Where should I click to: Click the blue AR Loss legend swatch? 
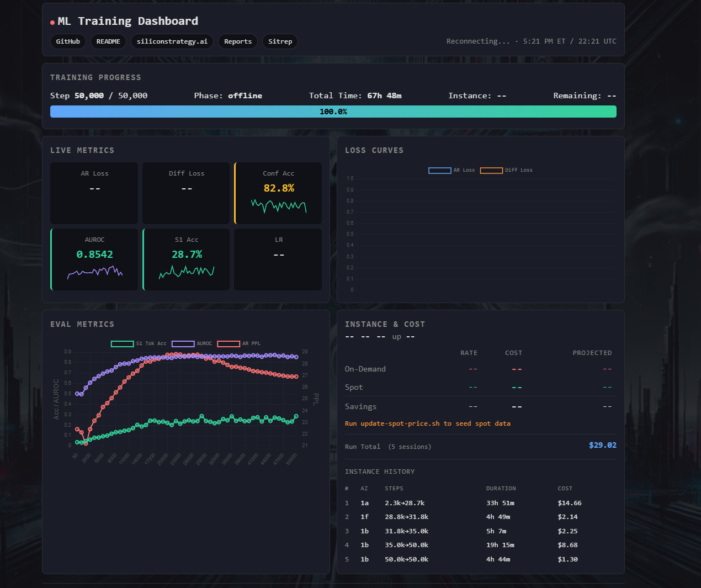[439, 170]
